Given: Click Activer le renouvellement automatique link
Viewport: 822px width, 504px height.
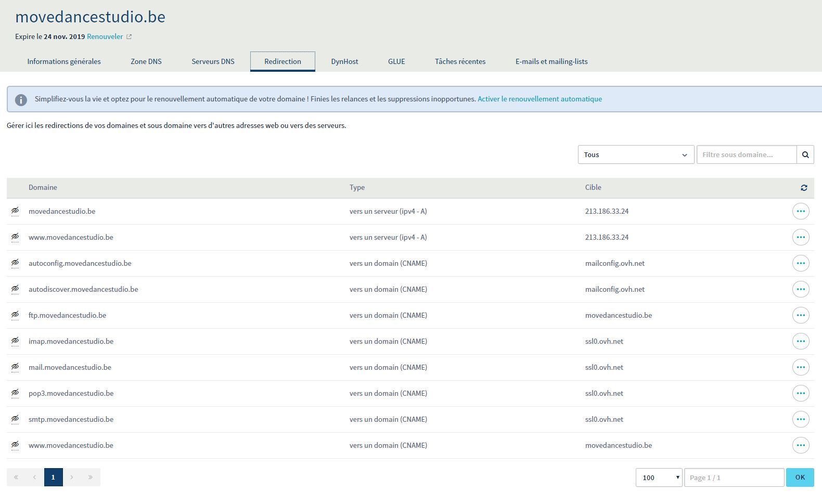Looking at the screenshot, I should pyautogui.click(x=540, y=99).
